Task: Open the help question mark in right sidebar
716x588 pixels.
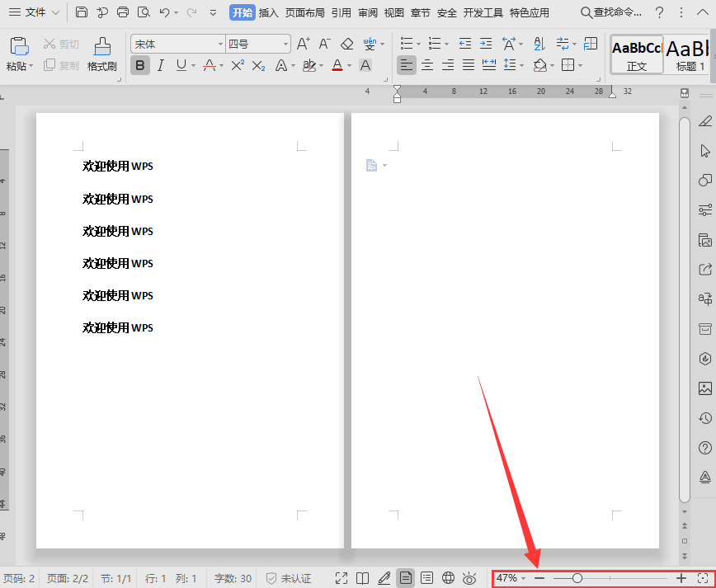Action: tap(705, 448)
